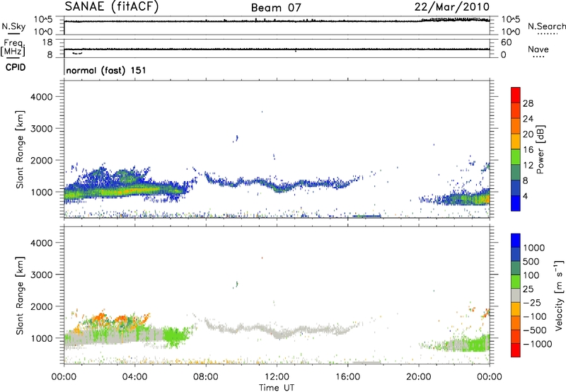
Task: Select the "N.Sky" legend label
Action: coord(13,26)
